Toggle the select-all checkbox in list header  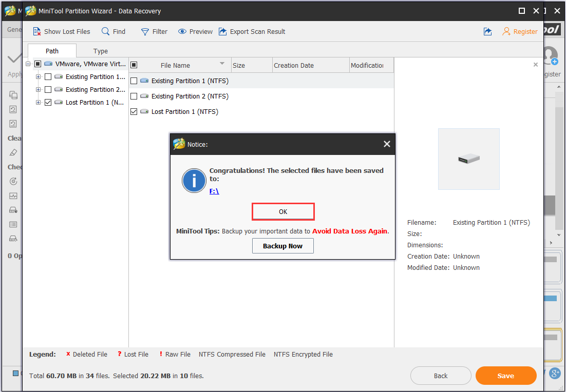(134, 65)
